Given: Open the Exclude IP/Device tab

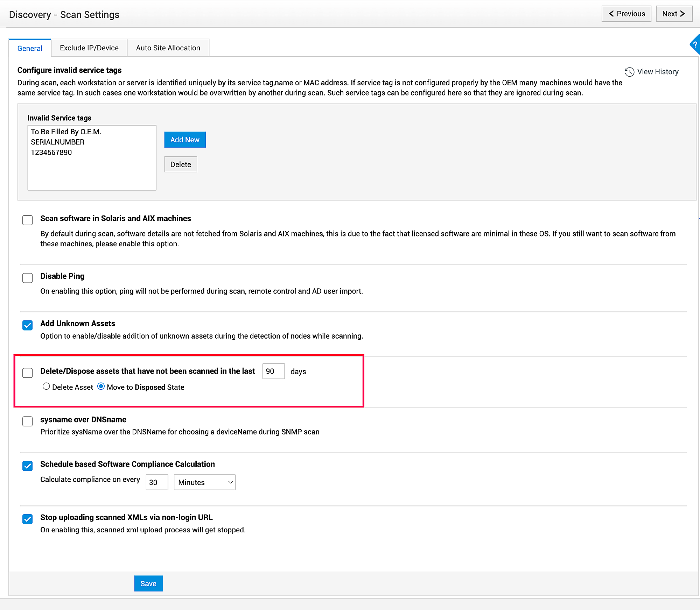Looking at the screenshot, I should [89, 48].
